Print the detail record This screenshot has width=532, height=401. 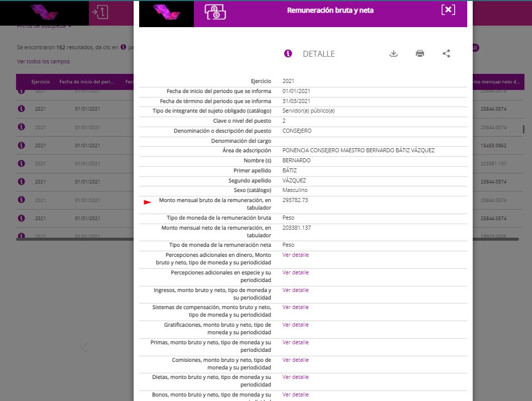tap(419, 54)
